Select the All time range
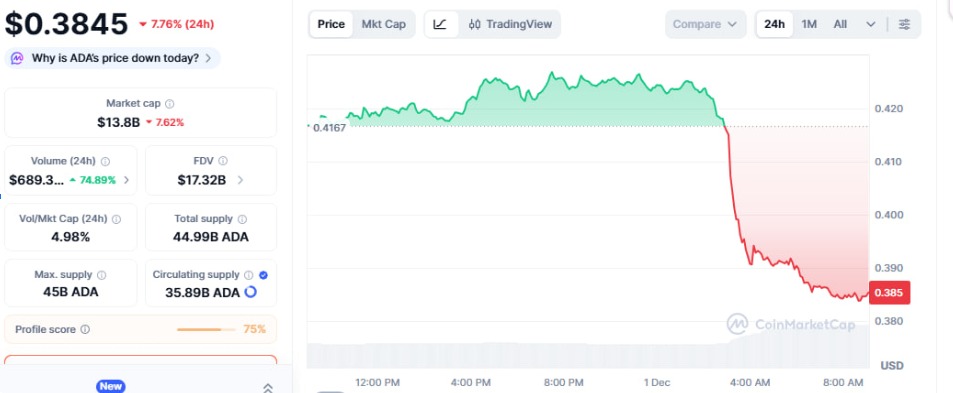The image size is (953, 393). pos(840,24)
